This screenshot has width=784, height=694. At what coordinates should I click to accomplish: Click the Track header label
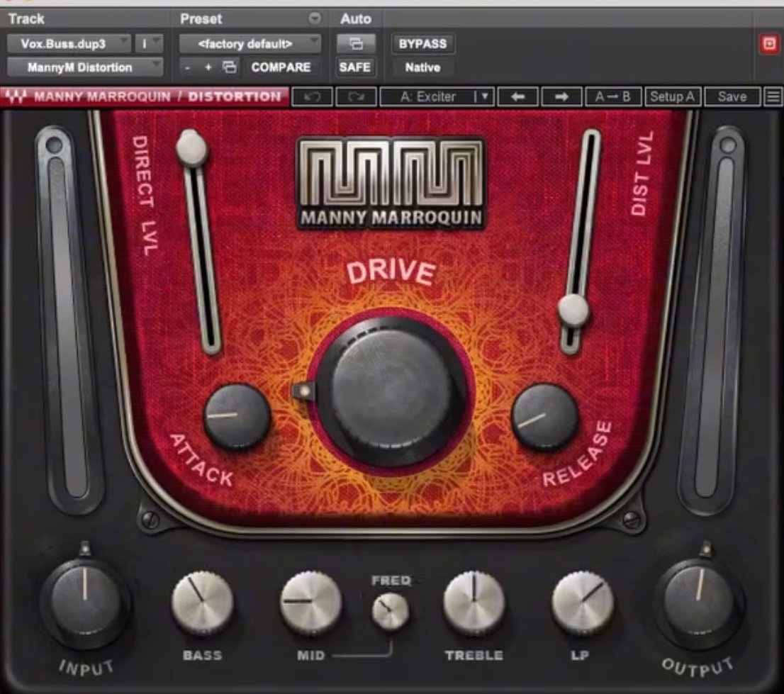[26, 19]
